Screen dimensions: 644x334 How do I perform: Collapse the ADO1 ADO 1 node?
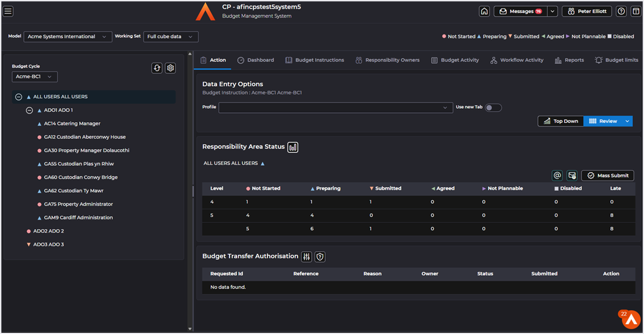(29, 111)
